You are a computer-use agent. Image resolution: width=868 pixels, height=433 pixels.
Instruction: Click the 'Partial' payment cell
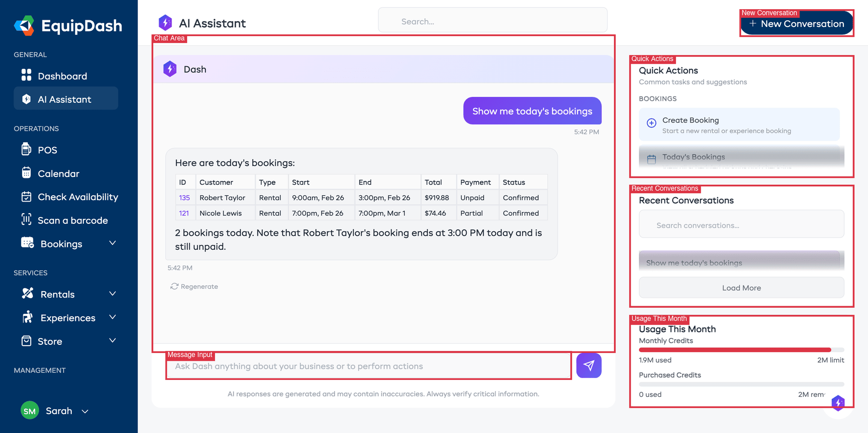[477, 213]
